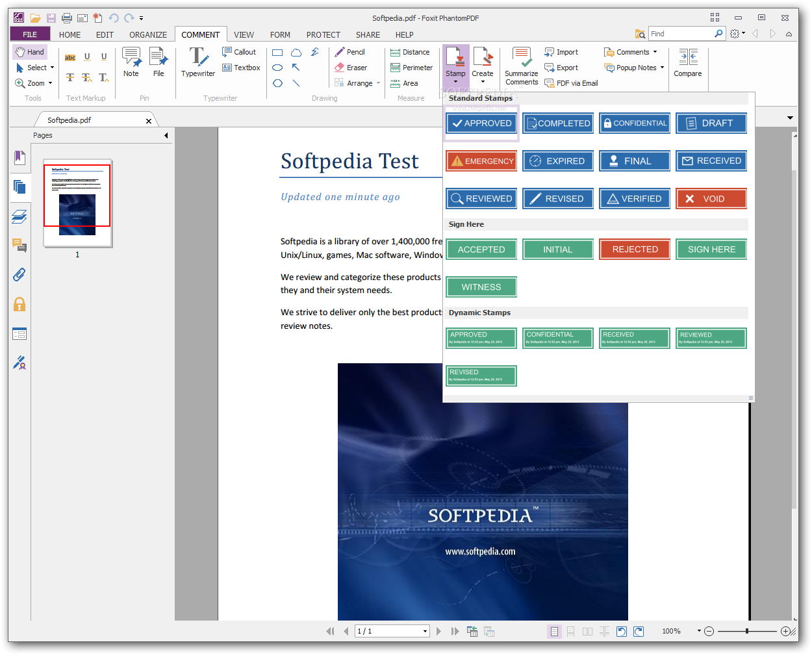Switch to the HOME ribbon tab
This screenshot has width=812, height=655.
click(x=70, y=34)
